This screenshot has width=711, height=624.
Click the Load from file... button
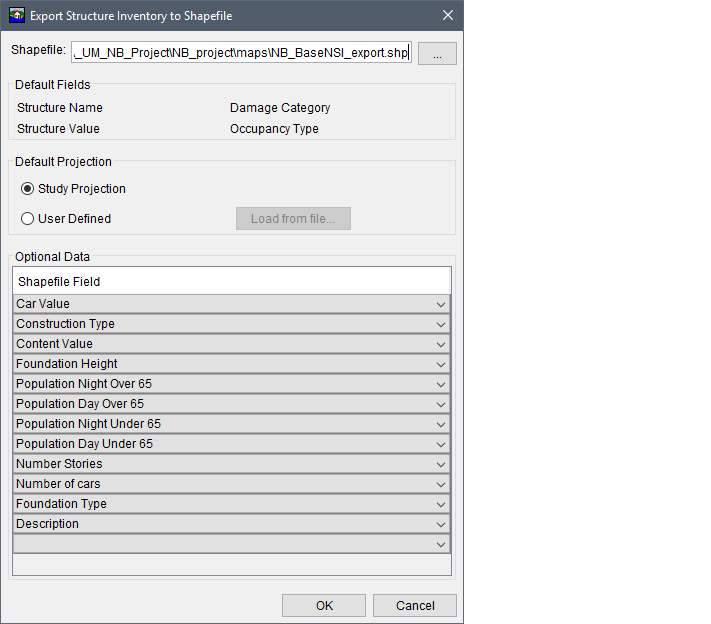pos(293,219)
